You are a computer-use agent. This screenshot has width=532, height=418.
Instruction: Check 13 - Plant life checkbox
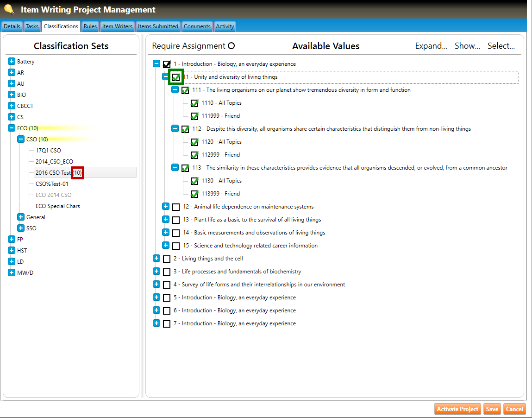pos(176,220)
